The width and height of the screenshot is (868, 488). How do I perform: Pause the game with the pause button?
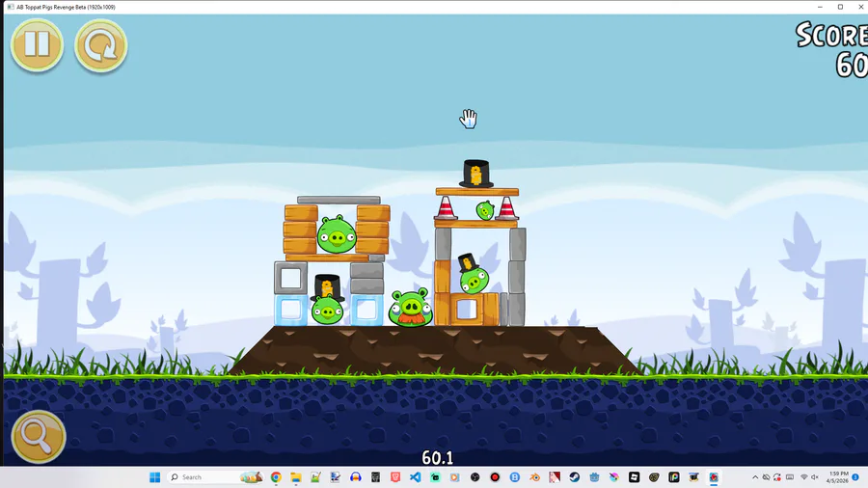coord(37,44)
